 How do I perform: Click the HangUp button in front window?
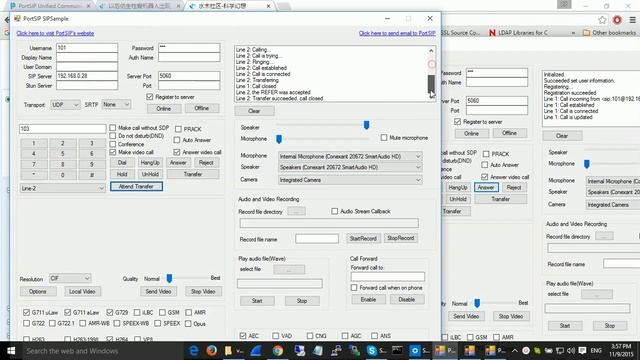click(x=150, y=163)
